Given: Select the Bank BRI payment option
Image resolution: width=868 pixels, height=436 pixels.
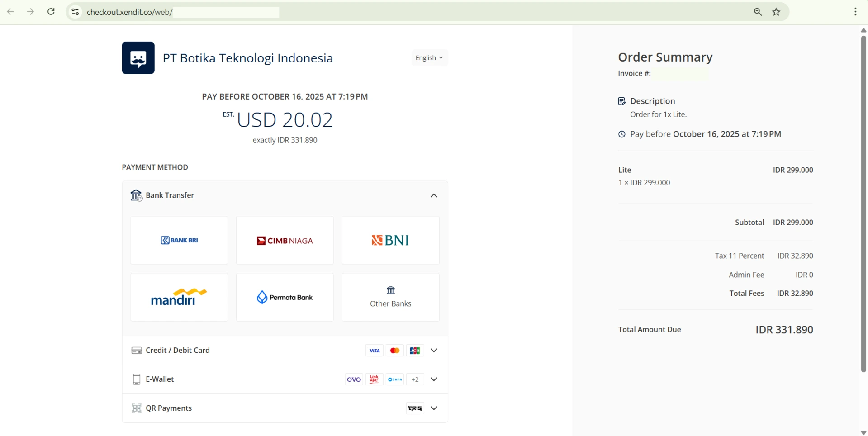Looking at the screenshot, I should (x=179, y=240).
